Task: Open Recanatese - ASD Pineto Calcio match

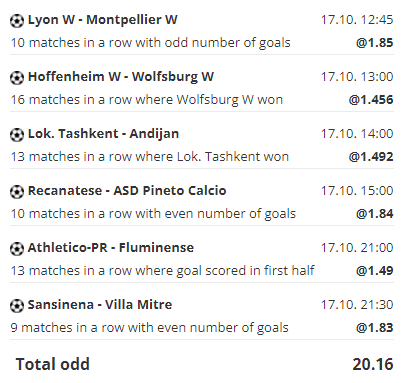Action: tap(127, 191)
